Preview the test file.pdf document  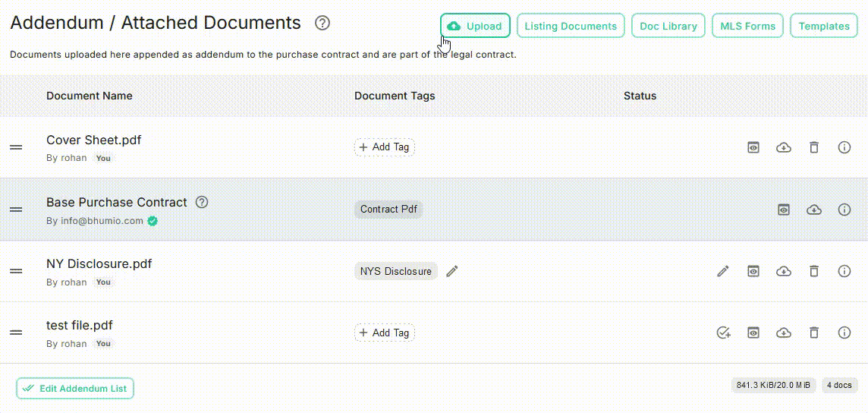pos(753,333)
